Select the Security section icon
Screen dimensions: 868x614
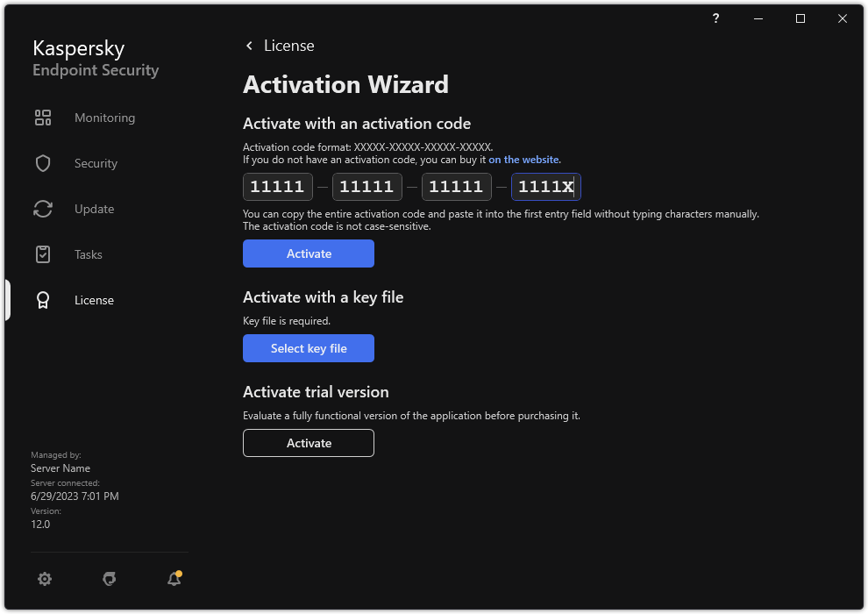(43, 163)
